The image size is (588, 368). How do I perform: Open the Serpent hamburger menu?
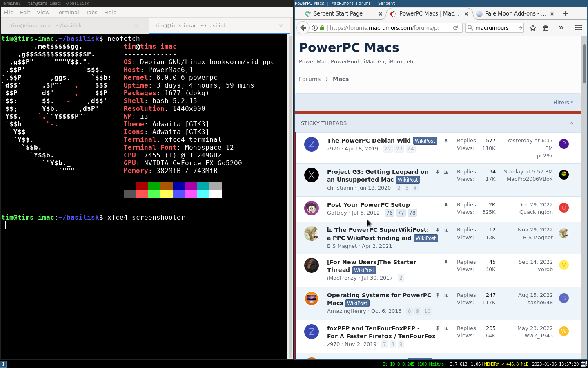pyautogui.click(x=578, y=28)
